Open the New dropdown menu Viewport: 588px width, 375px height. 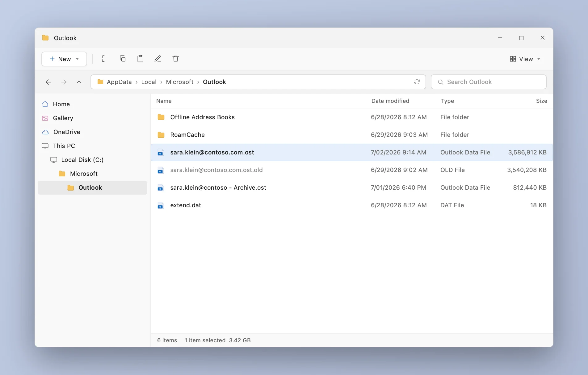[64, 59]
